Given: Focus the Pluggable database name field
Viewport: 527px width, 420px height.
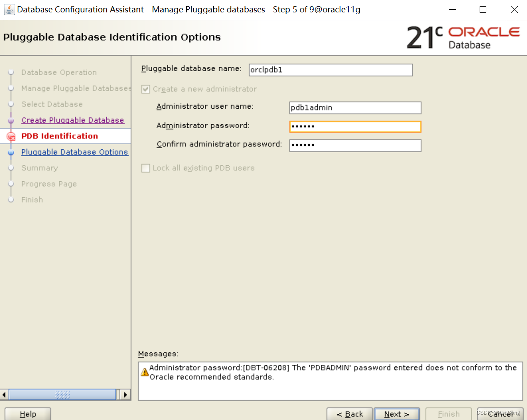Looking at the screenshot, I should pyautogui.click(x=331, y=70).
